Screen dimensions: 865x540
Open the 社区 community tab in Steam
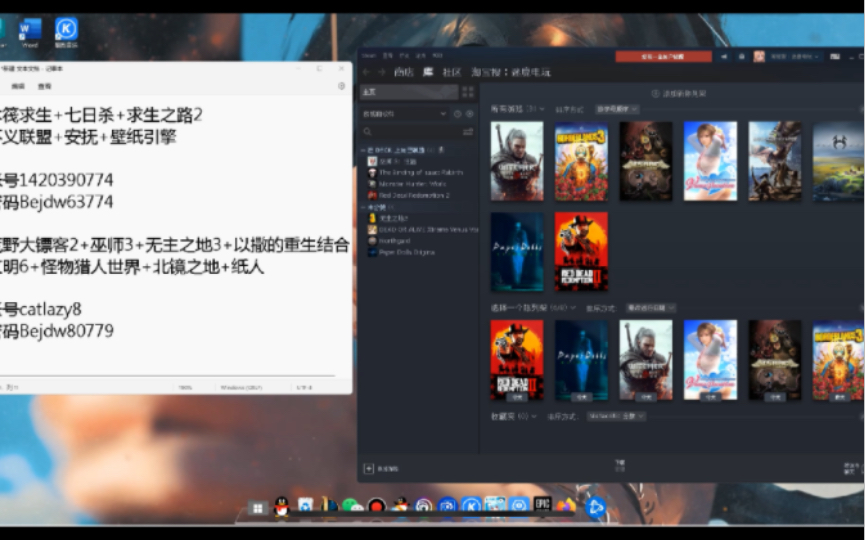click(452, 72)
